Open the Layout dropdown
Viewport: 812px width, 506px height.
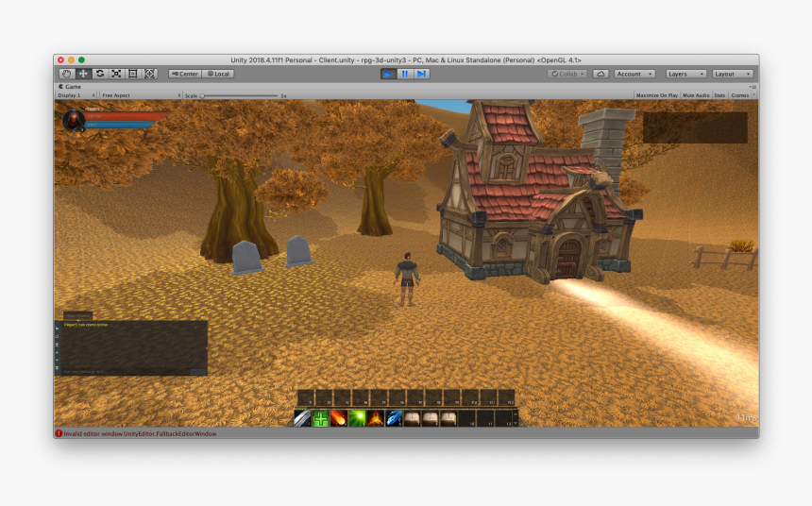[x=733, y=74]
